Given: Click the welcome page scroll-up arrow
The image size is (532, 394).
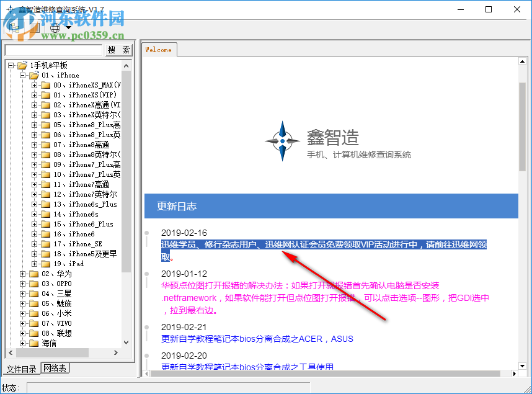Looking at the screenshot, I should 523,61.
